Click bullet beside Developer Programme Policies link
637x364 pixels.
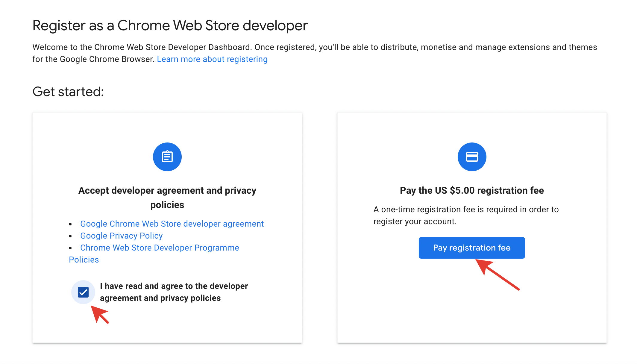(x=70, y=248)
